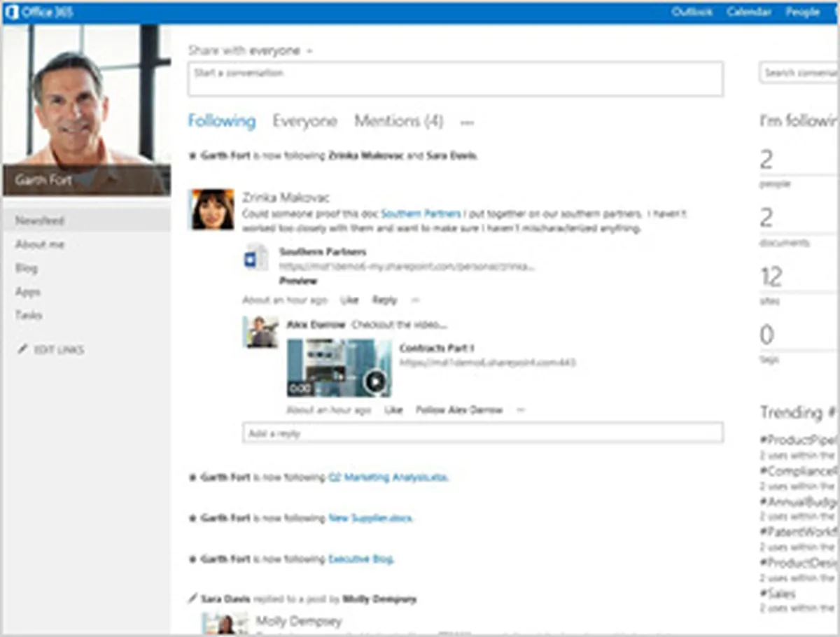840x637 pixels.
Task: Switch to the Mentions (4) tab
Action: coord(398,121)
